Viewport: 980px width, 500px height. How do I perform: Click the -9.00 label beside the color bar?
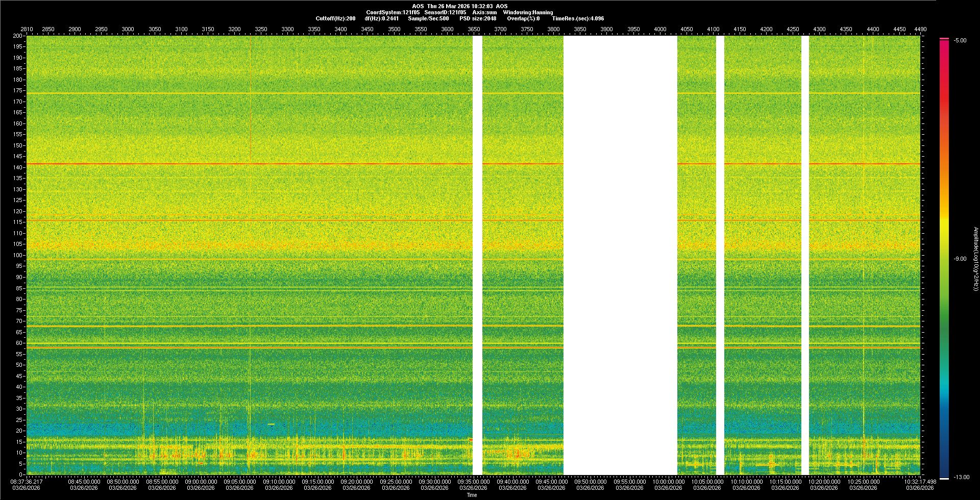[960, 259]
